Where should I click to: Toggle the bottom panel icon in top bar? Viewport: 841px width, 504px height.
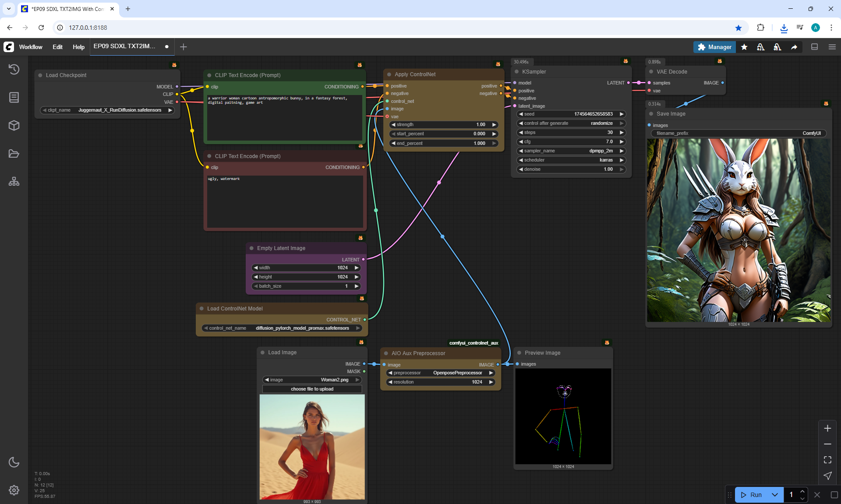(x=814, y=47)
